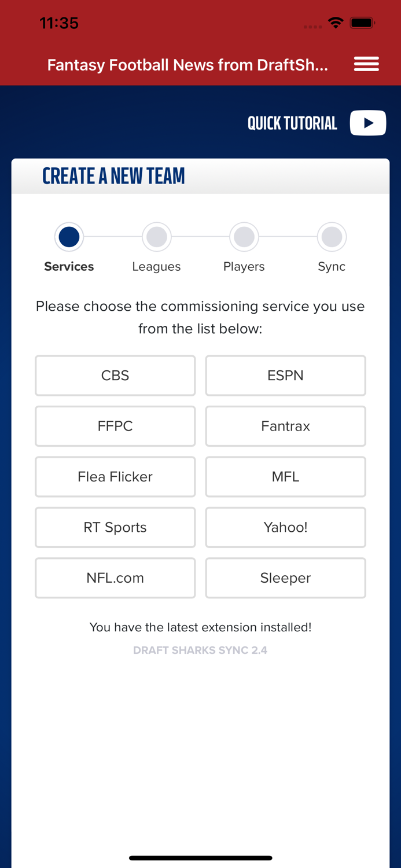Choose ESPN as your commissioning service
Image resolution: width=401 pixels, height=868 pixels.
tap(285, 376)
